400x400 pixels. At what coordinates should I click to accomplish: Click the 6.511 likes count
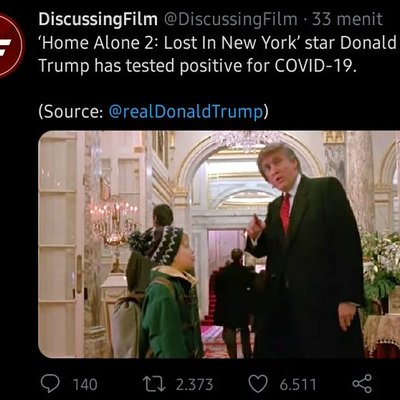(x=298, y=384)
